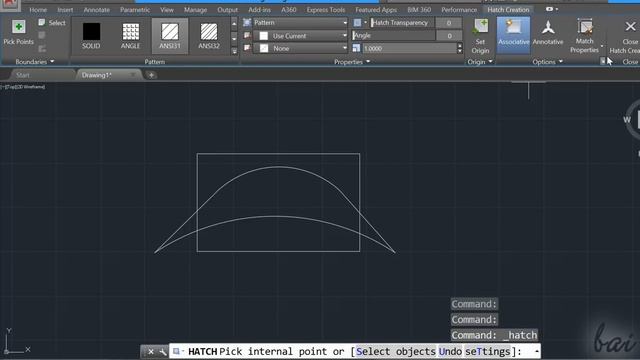Open Hatch settings dialog launcher arrow
This screenshot has height=360, width=640.
602,61
